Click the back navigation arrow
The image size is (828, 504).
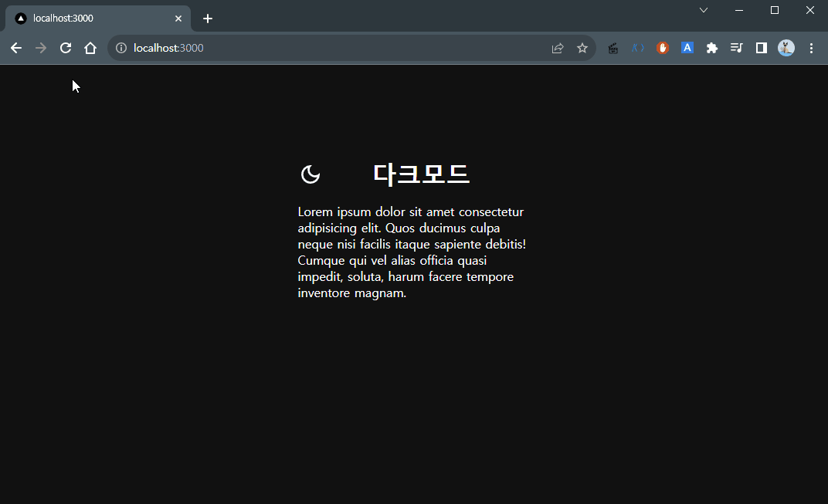(16, 48)
